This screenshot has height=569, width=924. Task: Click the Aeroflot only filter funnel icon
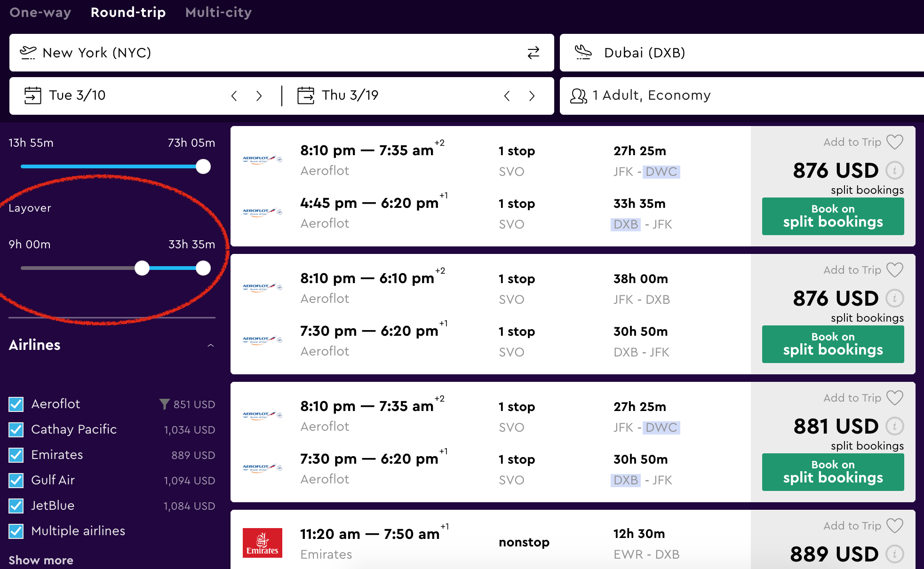click(164, 404)
